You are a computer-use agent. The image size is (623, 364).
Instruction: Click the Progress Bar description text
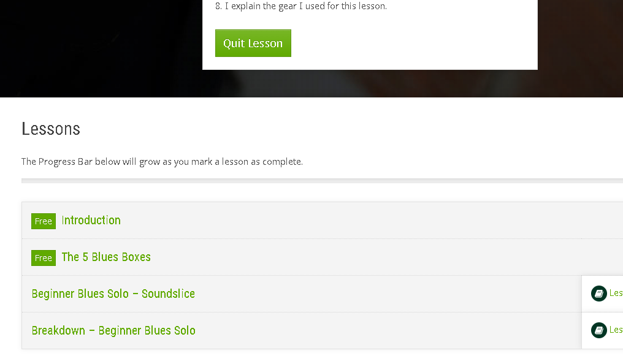point(162,162)
